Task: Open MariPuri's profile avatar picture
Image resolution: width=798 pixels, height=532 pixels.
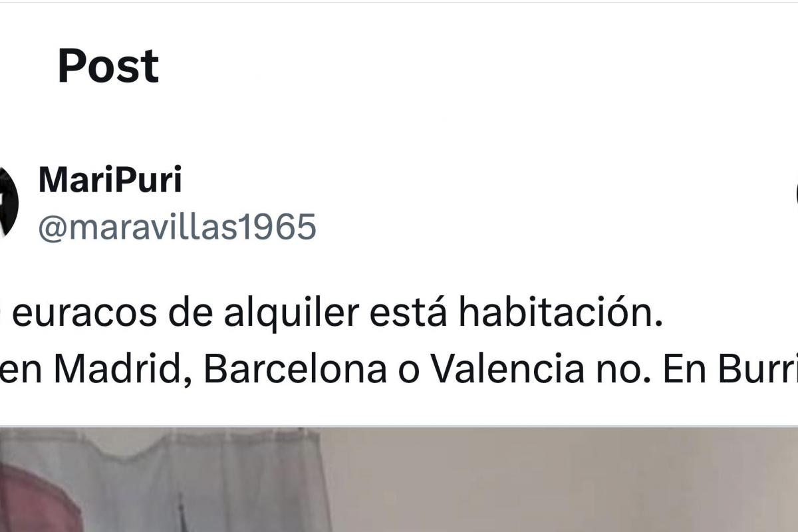Action: click(8, 201)
